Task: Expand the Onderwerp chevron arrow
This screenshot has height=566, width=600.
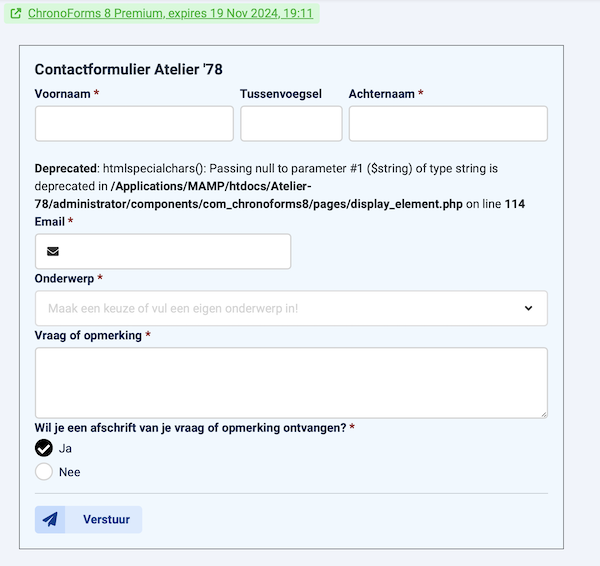Action: click(x=529, y=309)
